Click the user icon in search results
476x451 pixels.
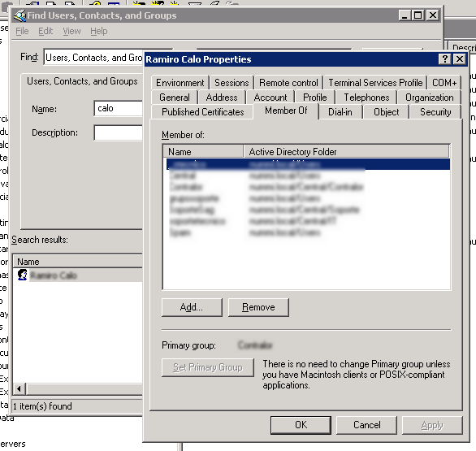[x=22, y=275]
